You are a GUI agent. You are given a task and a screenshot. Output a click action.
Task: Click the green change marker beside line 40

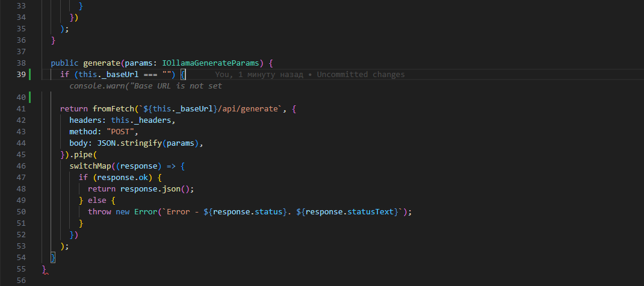[29, 98]
